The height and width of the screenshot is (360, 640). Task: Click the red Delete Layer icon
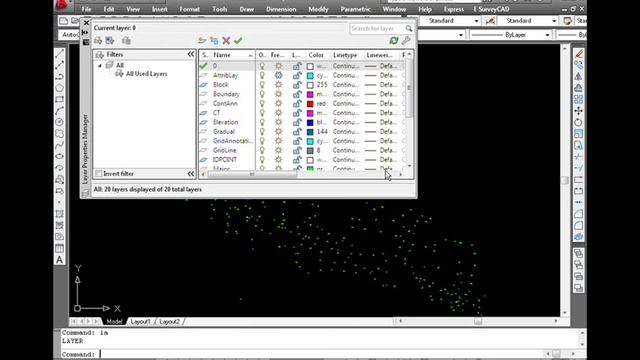(x=226, y=40)
